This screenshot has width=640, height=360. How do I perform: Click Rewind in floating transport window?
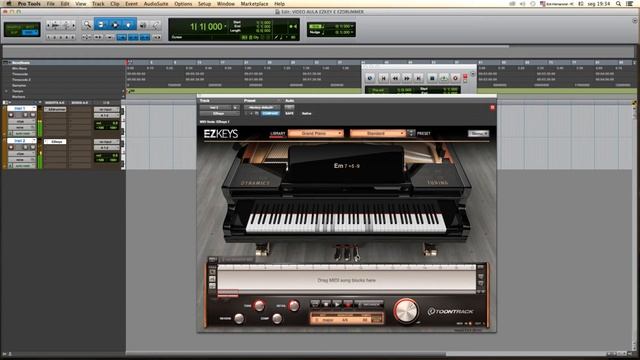(x=395, y=78)
